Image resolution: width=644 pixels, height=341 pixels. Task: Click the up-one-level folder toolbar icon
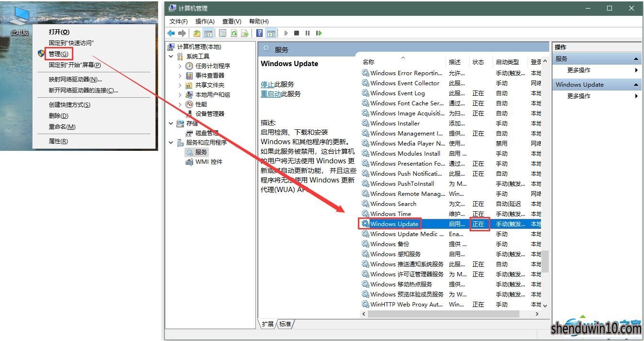pos(197,33)
